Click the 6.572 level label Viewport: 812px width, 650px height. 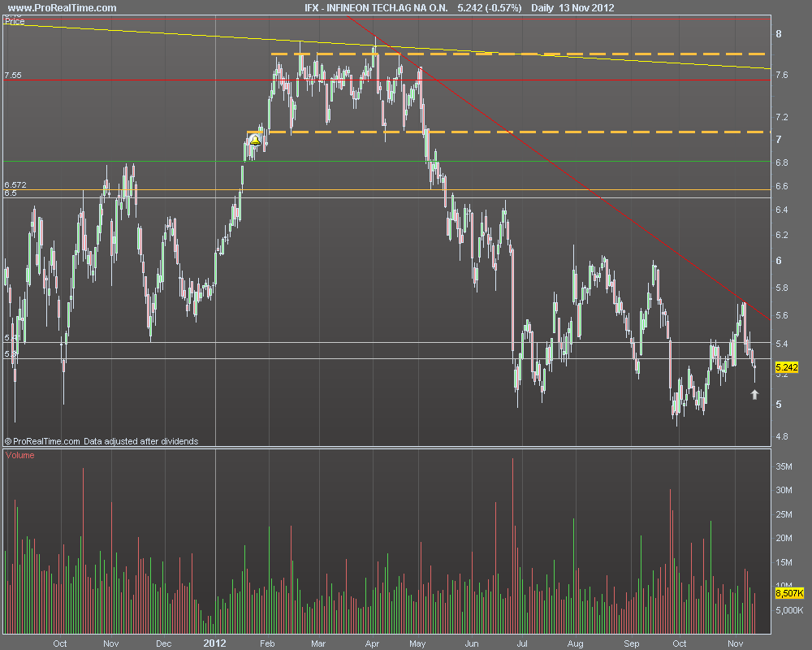click(x=15, y=184)
